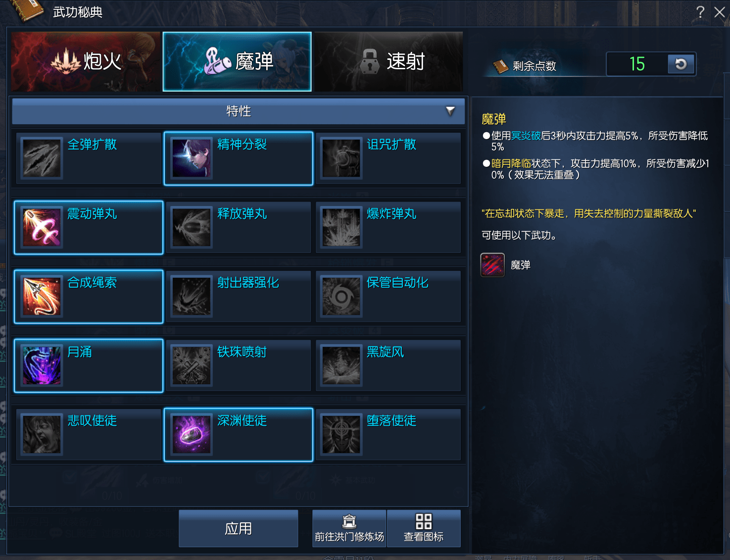The height and width of the screenshot is (560, 730).
Task: Open the 特性 header bar
Action: click(x=238, y=111)
